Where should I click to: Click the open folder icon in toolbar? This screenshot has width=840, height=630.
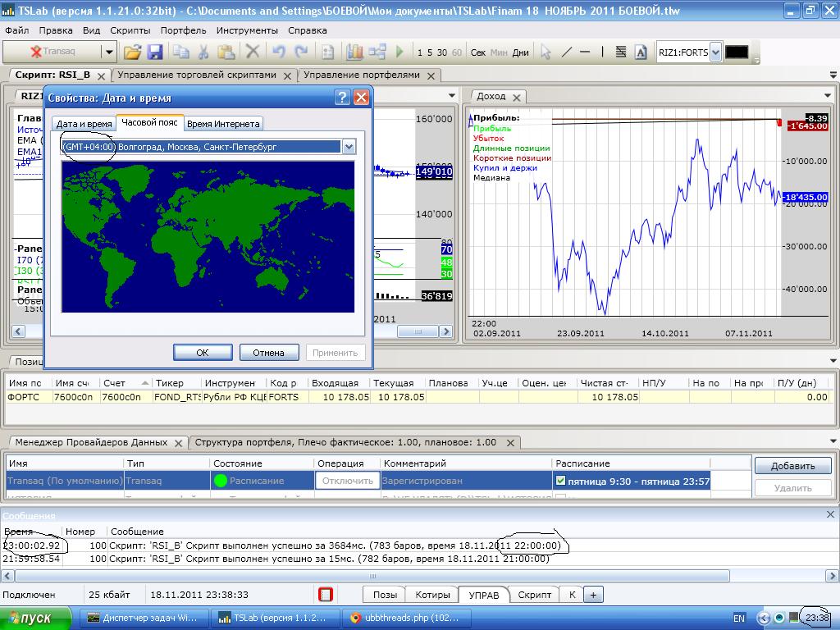(x=132, y=52)
